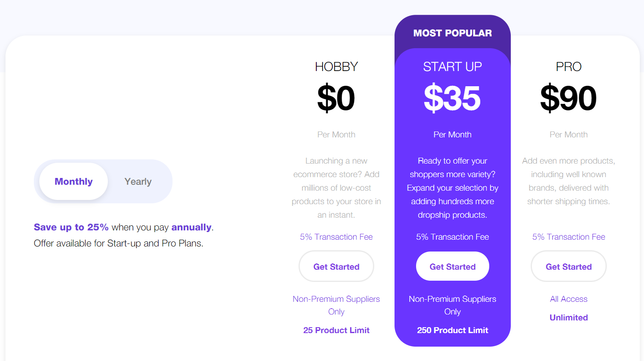Click Get Started under Start Up plan
The image size is (644, 361).
[x=452, y=267]
